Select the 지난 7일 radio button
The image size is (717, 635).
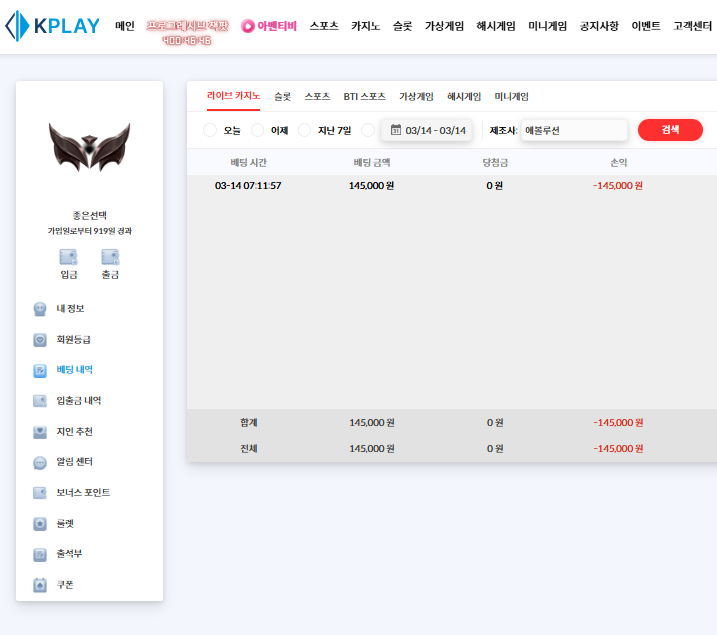pos(305,130)
